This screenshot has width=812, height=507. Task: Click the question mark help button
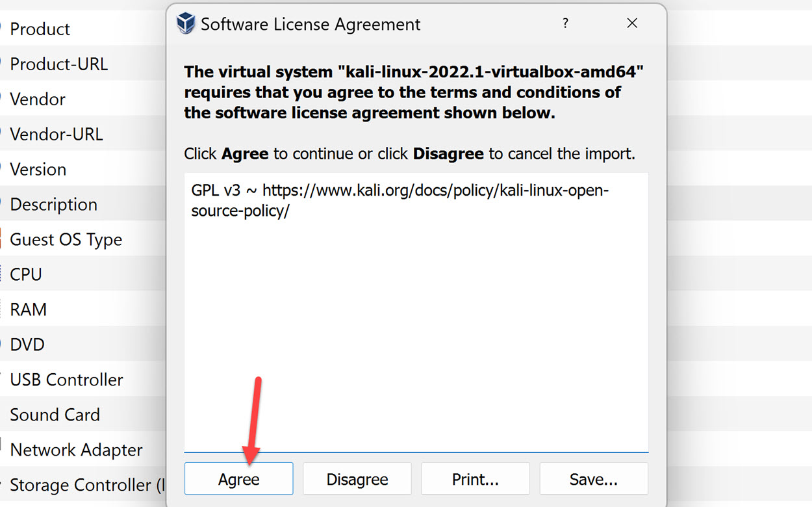pos(565,23)
